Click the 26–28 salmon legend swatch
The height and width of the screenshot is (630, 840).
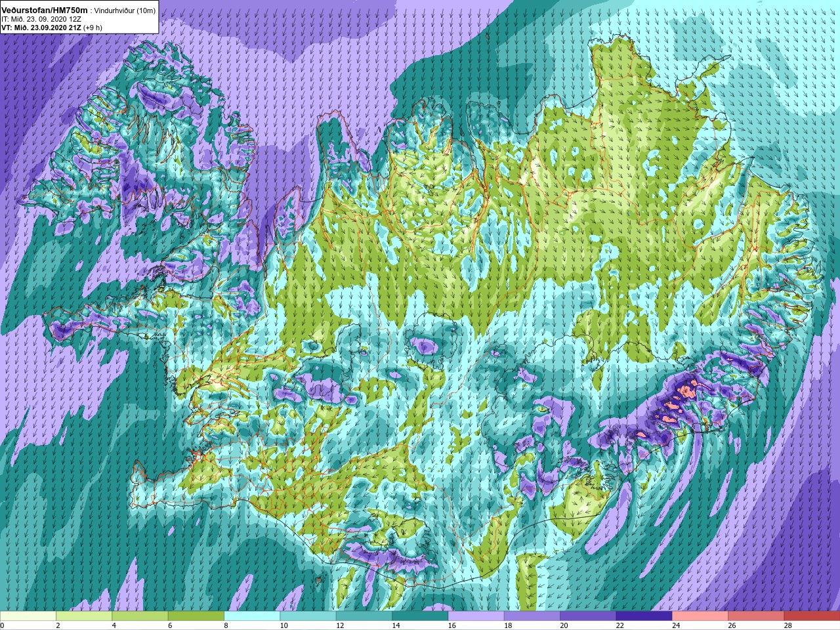[756, 616]
